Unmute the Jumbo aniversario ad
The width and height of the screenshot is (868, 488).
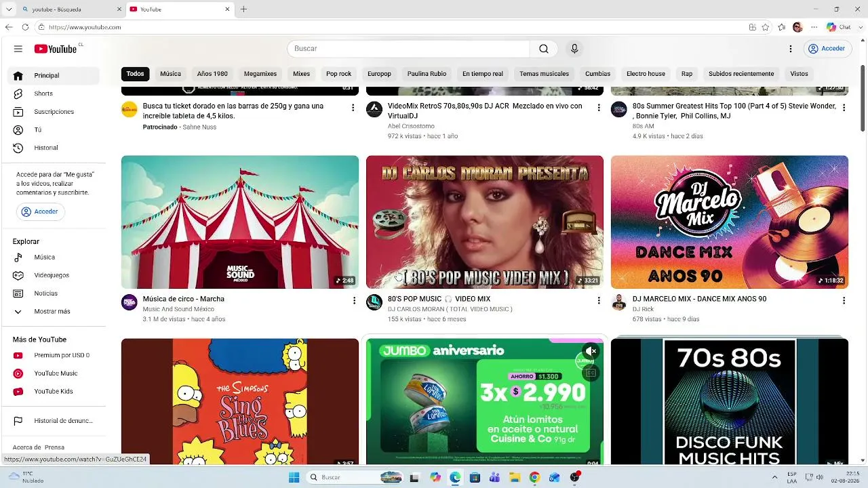tap(591, 351)
